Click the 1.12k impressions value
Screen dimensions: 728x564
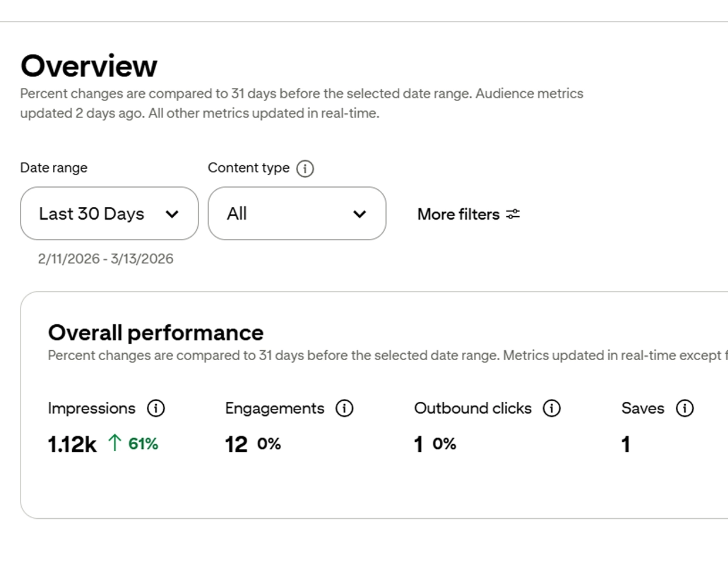point(72,444)
